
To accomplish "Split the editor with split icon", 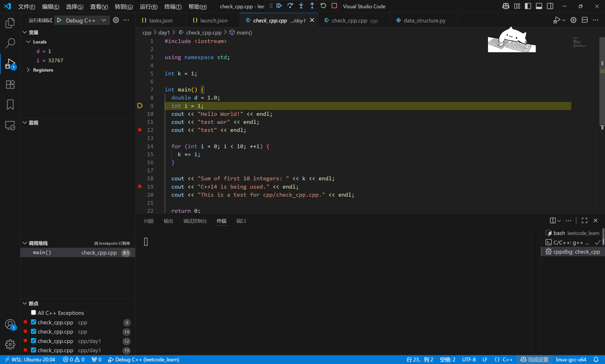I will click(x=584, y=20).
